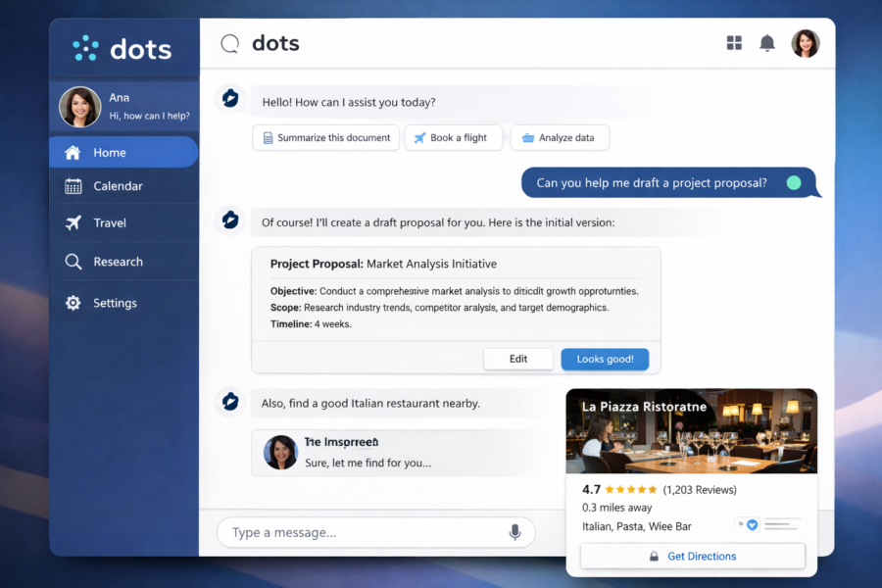Click the dots logo in sidebar
Viewport: 882px width, 588px height.
pos(122,49)
